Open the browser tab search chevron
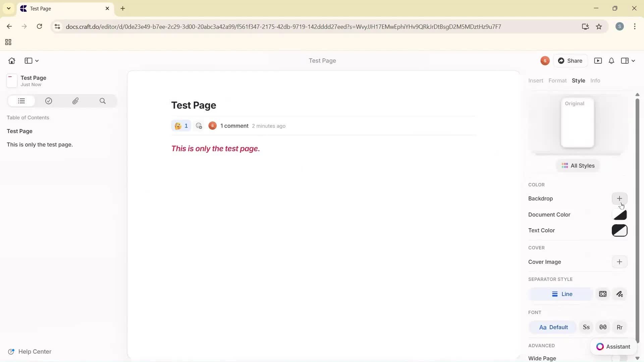644x362 pixels. click(8, 8)
